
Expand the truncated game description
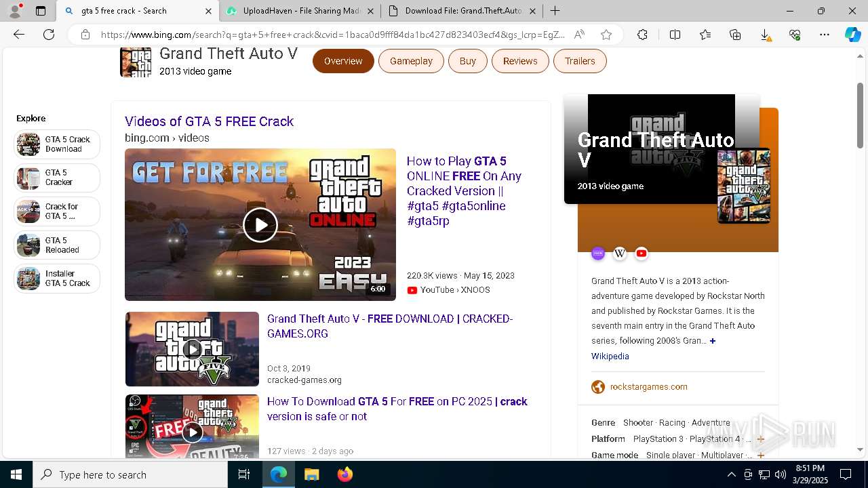click(713, 341)
